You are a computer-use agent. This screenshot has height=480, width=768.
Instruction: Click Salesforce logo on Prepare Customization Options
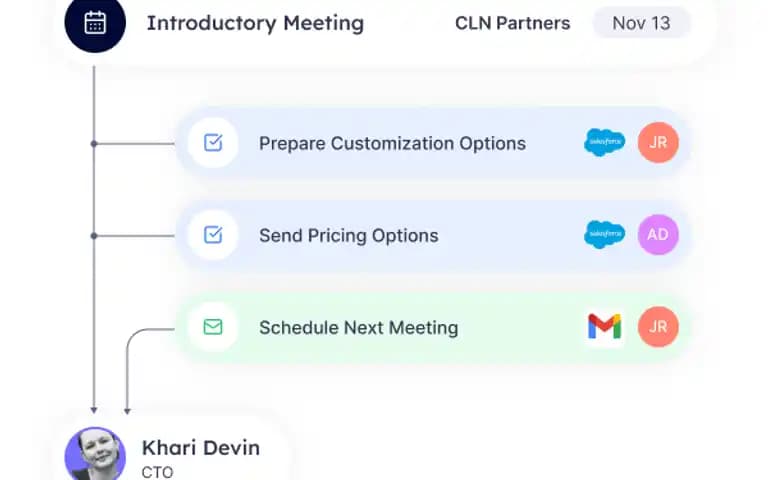(604, 142)
